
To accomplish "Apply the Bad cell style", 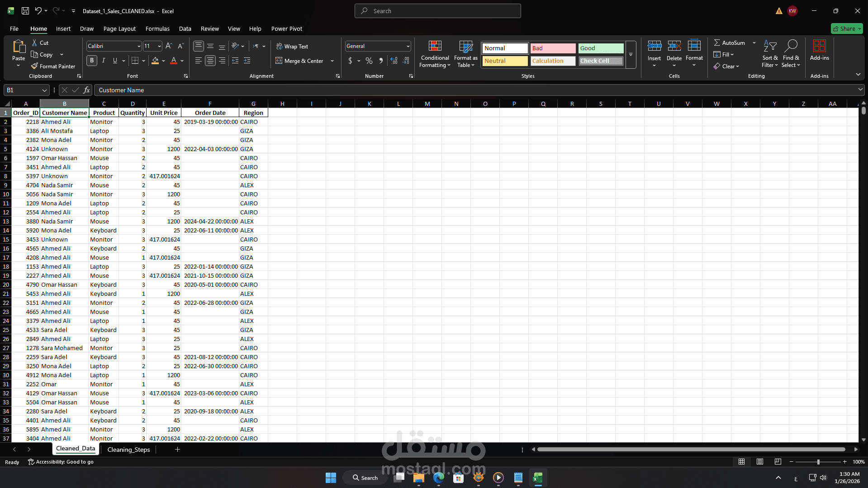I will (553, 48).
